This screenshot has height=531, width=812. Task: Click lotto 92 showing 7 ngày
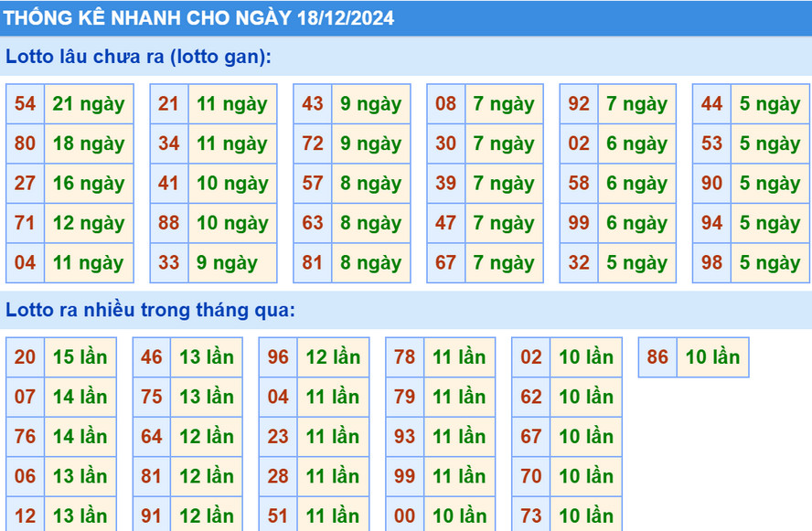tap(618, 103)
